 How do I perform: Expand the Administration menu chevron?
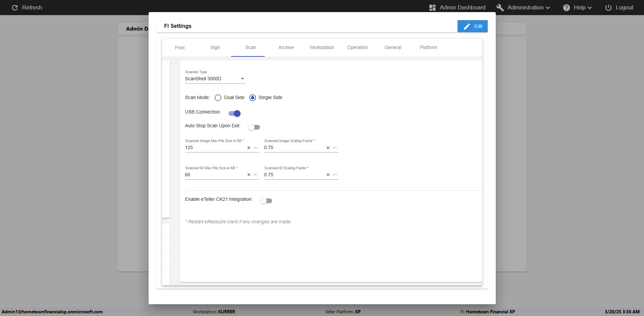pyautogui.click(x=548, y=8)
